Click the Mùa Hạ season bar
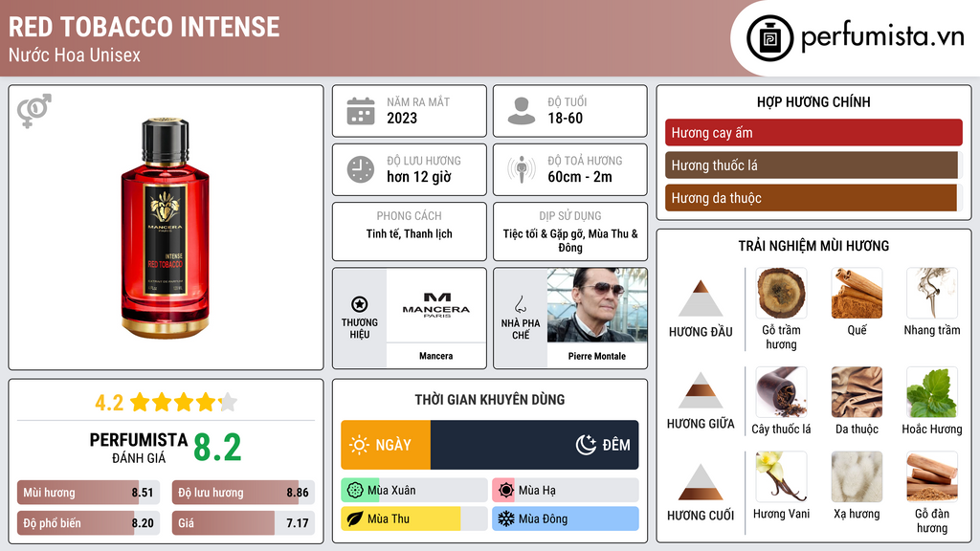 click(566, 491)
